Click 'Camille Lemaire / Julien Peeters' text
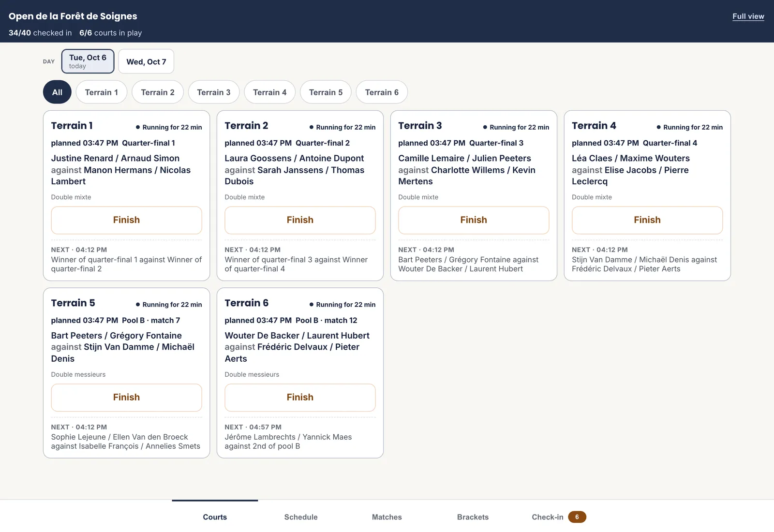 (x=464, y=158)
